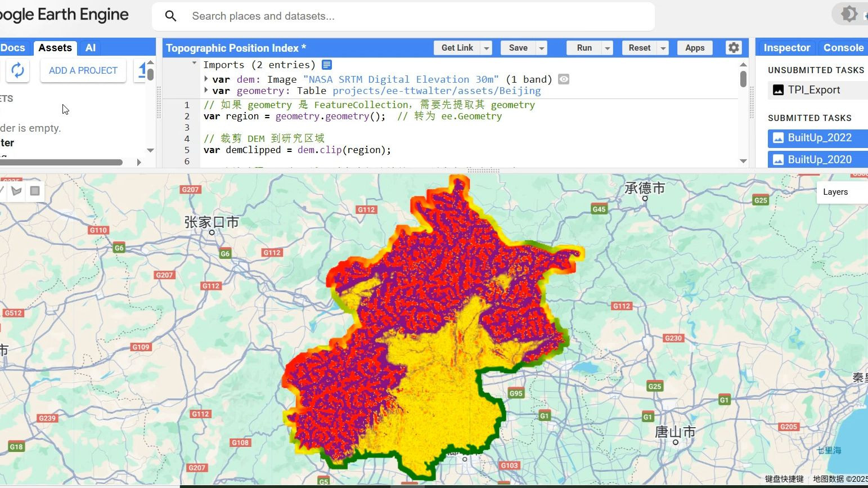The height and width of the screenshot is (488, 868).
Task: Refresh the assets list
Action: tap(17, 70)
